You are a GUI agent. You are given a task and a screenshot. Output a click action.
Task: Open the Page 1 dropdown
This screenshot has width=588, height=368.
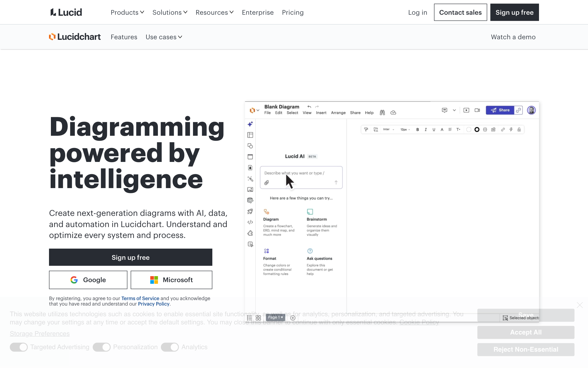[275, 317]
